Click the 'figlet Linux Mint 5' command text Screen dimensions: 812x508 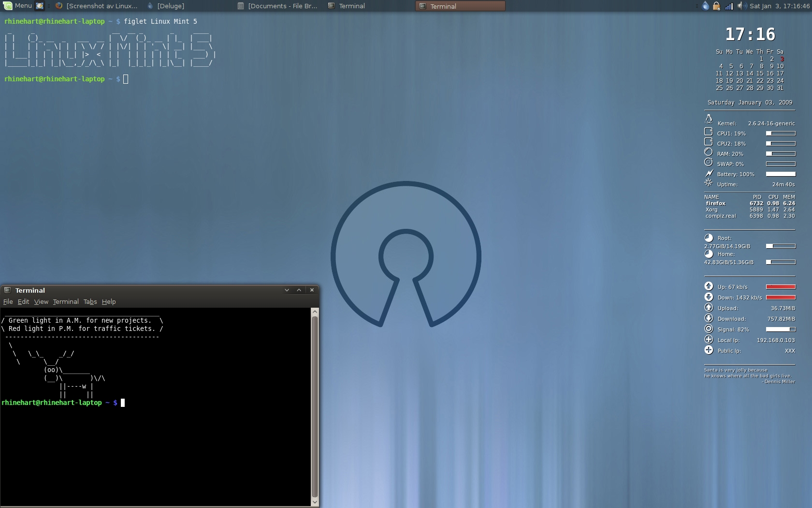160,21
